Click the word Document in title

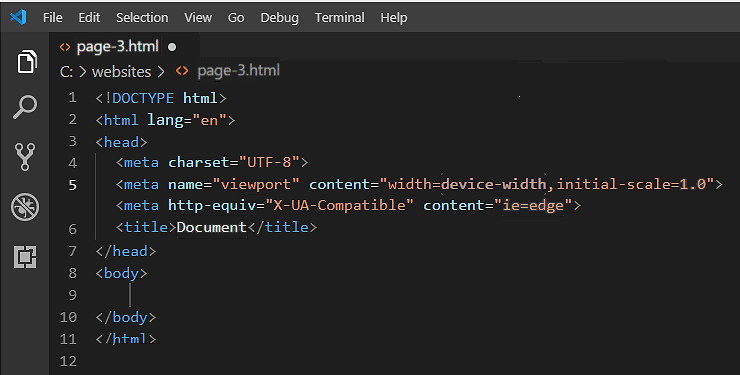211,227
